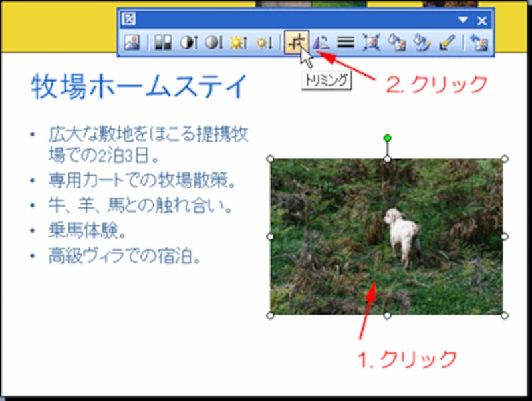Click the picture's bottom-left corner handle

coord(270,315)
